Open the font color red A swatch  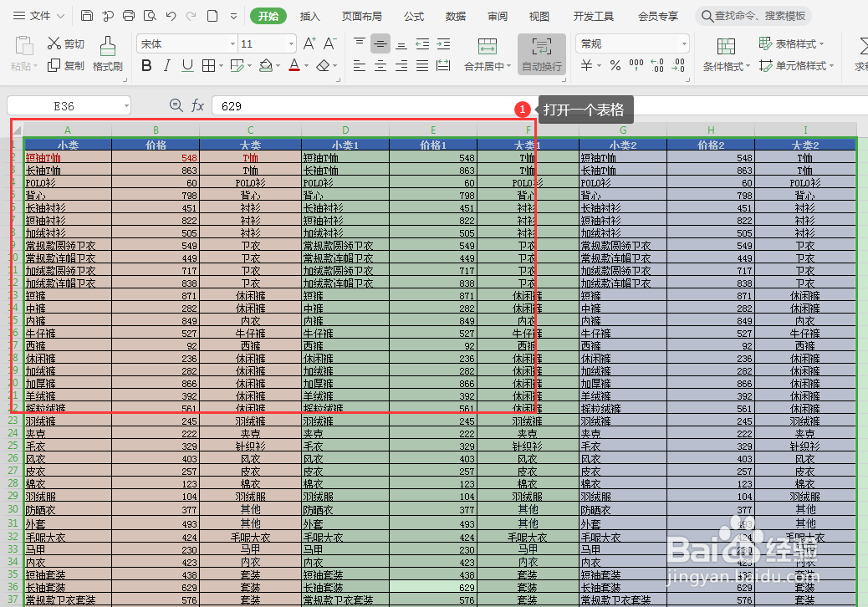click(294, 66)
